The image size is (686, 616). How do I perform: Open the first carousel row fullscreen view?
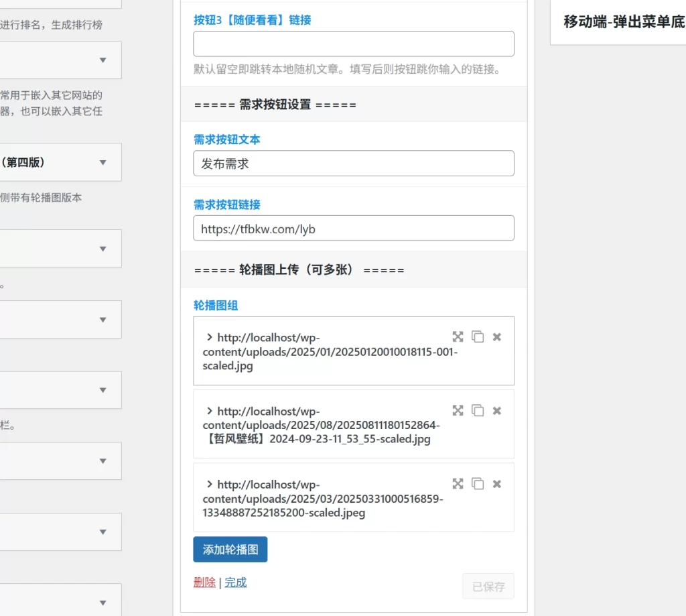click(458, 336)
